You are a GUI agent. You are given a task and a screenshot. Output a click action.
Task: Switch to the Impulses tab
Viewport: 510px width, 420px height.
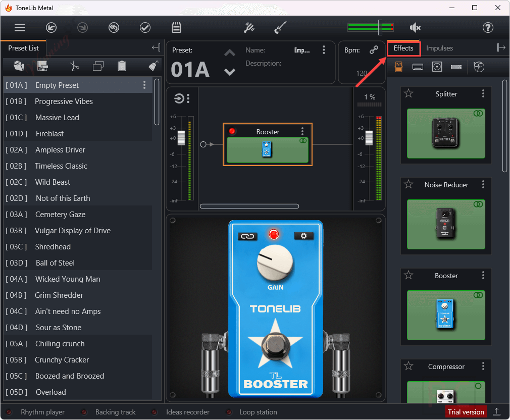click(x=439, y=48)
